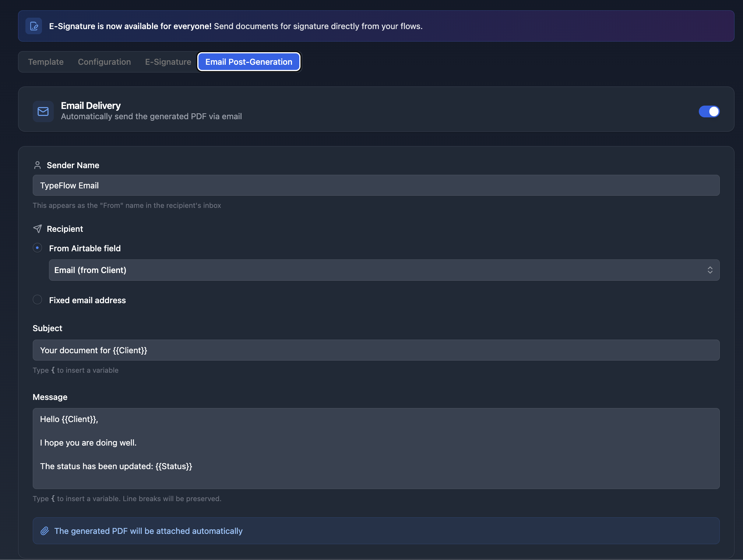Open the Configuration tab

click(104, 62)
